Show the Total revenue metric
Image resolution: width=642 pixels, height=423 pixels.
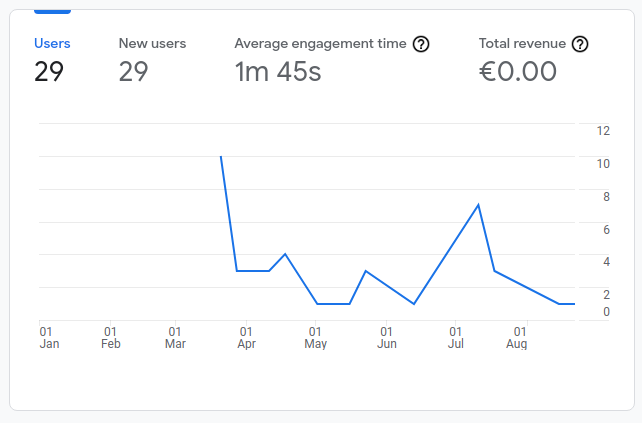point(522,44)
